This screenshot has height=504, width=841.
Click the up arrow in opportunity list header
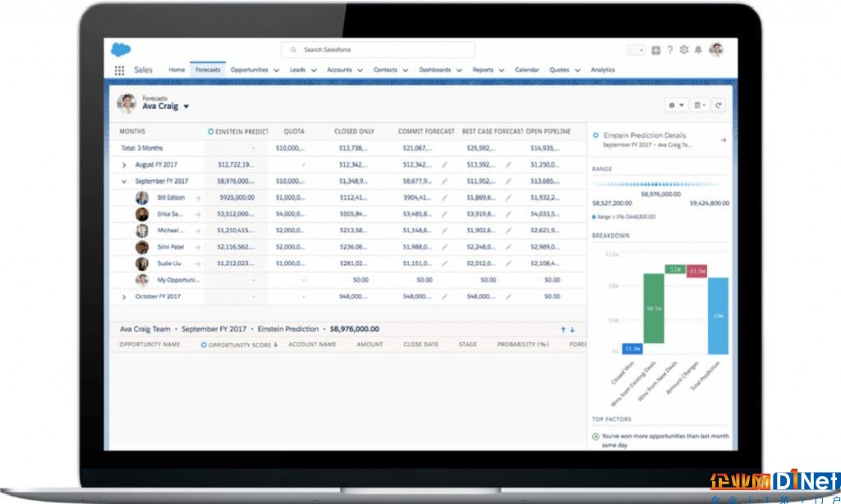563,330
